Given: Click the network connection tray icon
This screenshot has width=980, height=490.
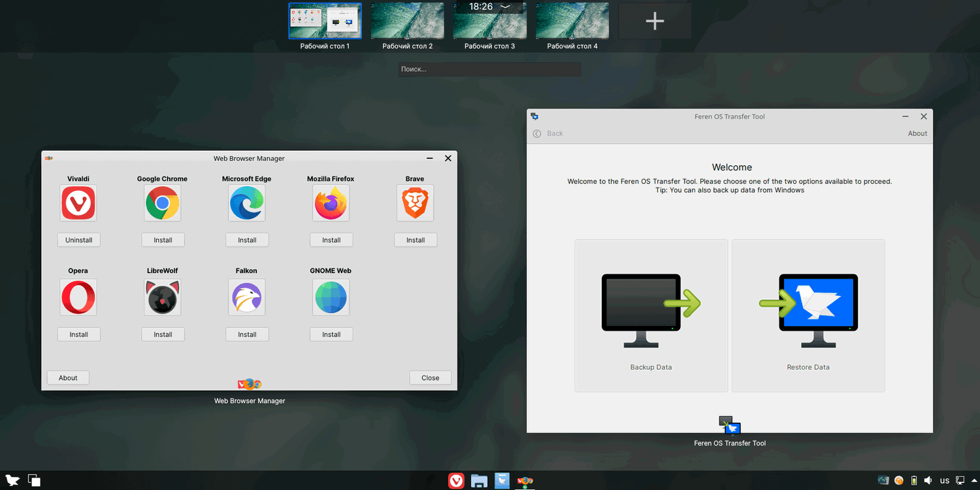Looking at the screenshot, I should click(x=960, y=481).
